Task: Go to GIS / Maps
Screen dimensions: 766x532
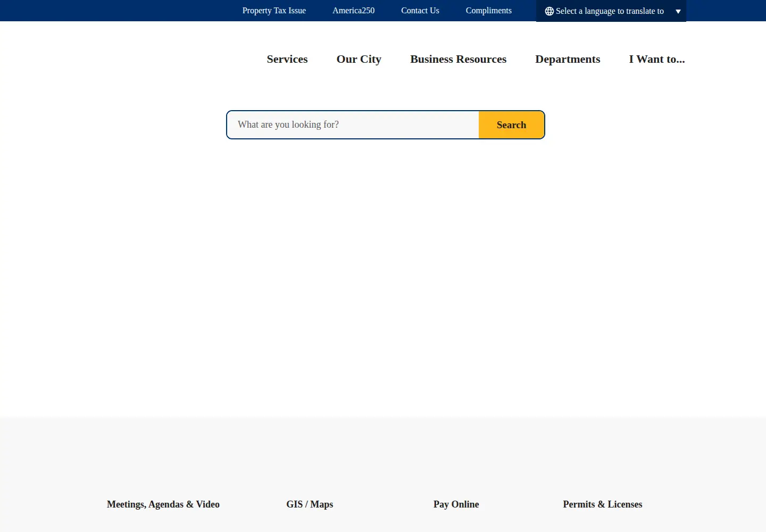Action: coord(310,504)
